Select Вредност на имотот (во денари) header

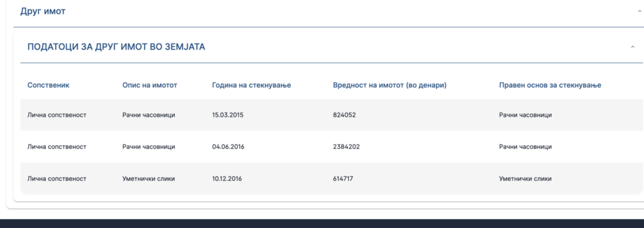(x=390, y=85)
